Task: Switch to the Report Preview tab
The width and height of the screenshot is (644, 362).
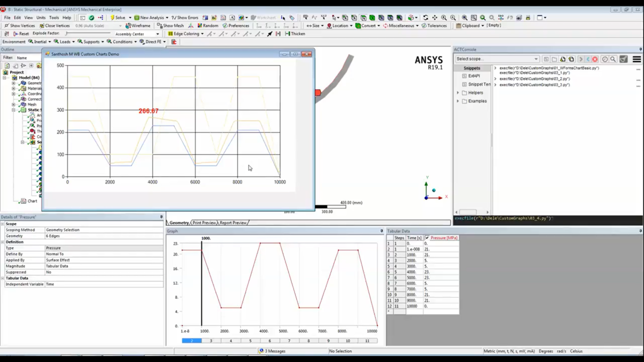Action: pyautogui.click(x=233, y=223)
